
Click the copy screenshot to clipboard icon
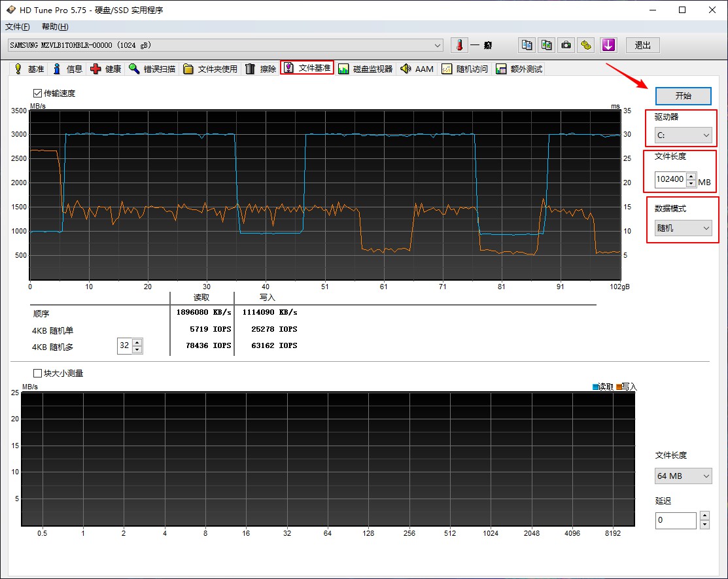pos(546,45)
